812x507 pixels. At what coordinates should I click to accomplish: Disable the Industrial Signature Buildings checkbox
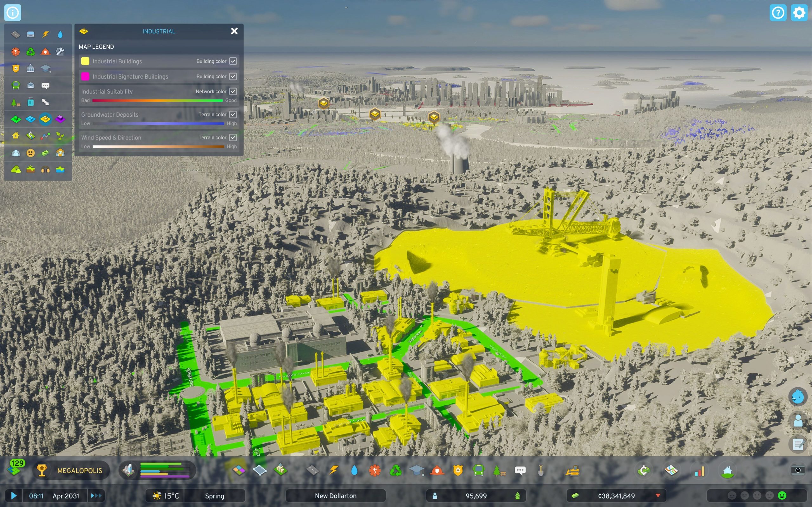[x=234, y=76]
